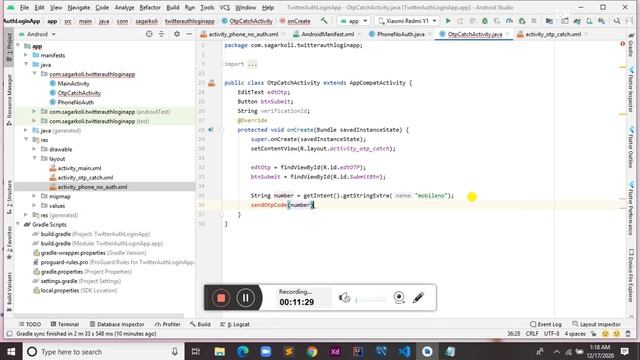Switch to activity_phone_no_auth.xml tab

coord(243,34)
